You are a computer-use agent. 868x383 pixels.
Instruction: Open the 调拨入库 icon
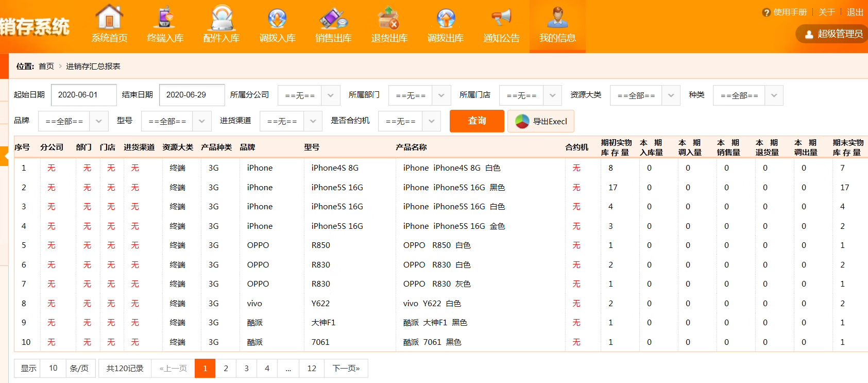277,18
